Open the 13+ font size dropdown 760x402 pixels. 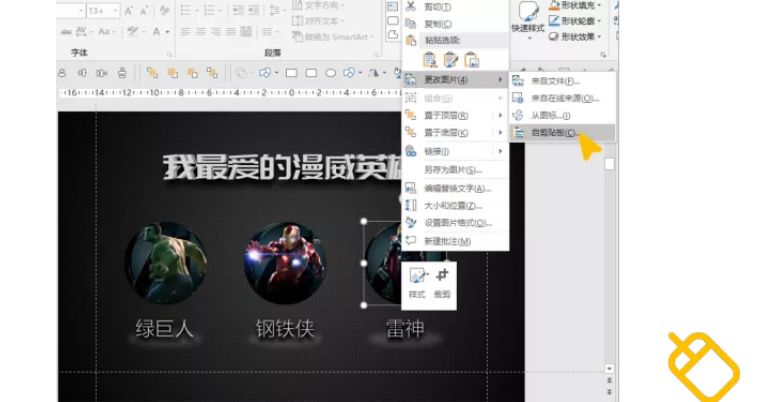[x=115, y=11]
